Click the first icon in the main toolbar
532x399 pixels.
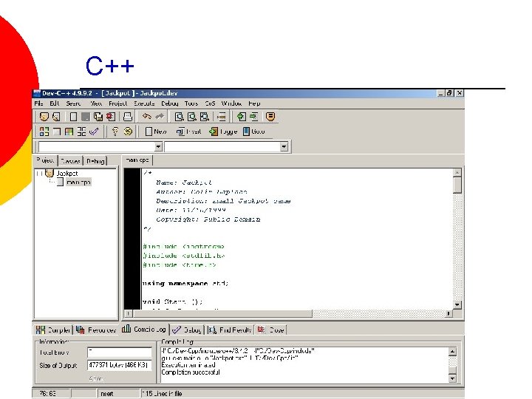click(44, 117)
